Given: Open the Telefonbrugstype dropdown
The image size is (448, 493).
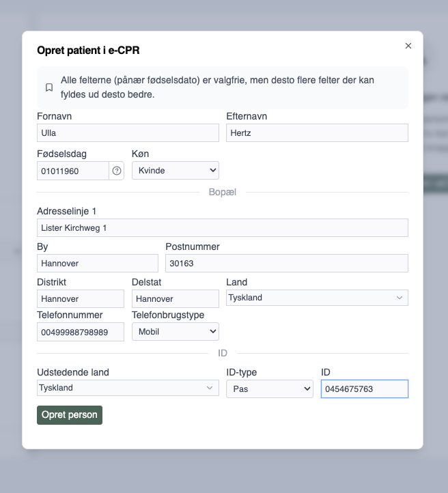Looking at the screenshot, I should [175, 332].
